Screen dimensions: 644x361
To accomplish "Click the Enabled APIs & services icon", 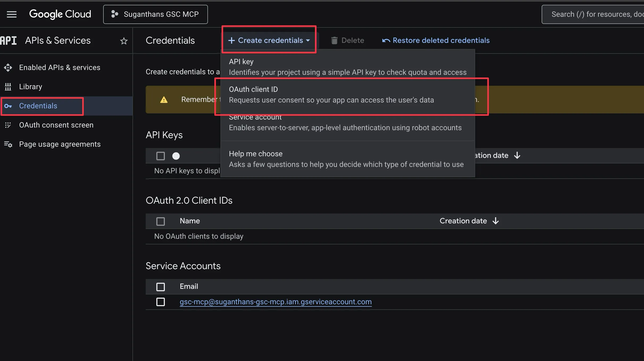I will point(8,68).
